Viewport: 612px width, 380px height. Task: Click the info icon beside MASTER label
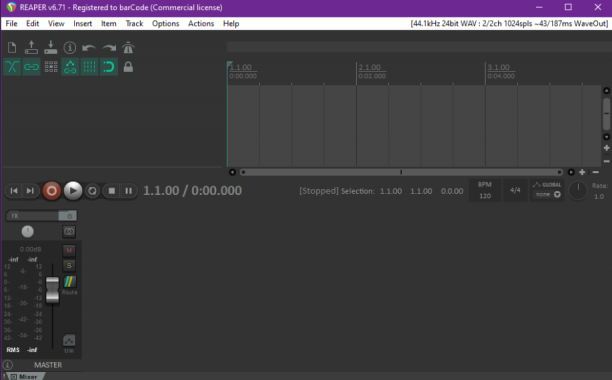click(8, 365)
